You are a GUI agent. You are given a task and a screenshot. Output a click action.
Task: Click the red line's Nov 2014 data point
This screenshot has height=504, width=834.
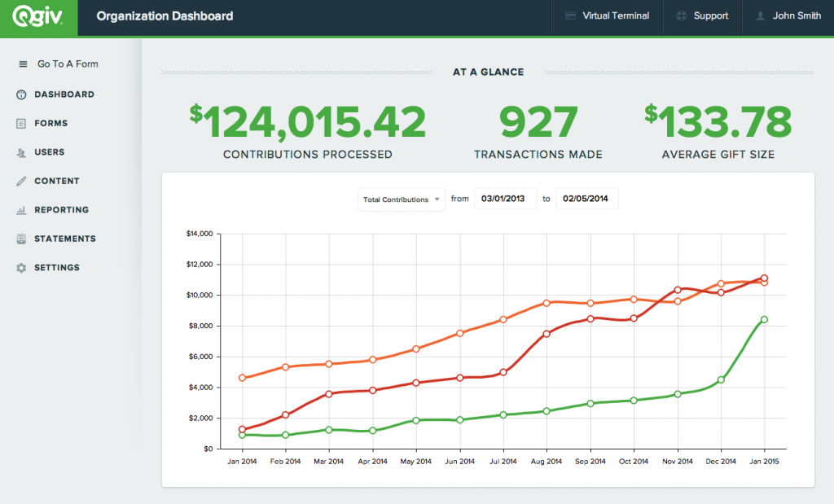677,288
